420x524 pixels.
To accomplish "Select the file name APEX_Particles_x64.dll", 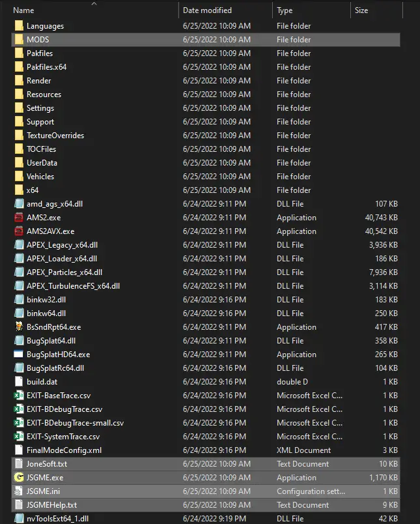I will coord(64,272).
